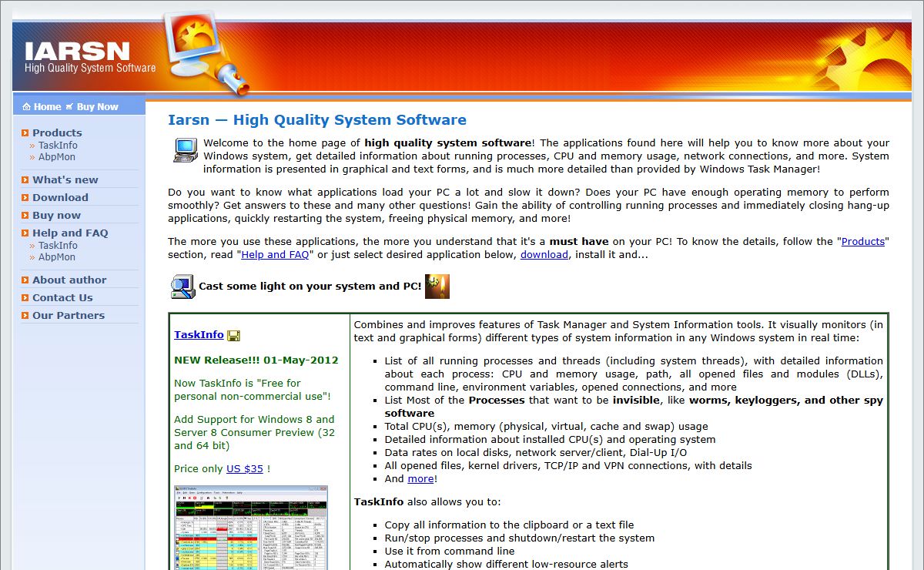The width and height of the screenshot is (924, 570).
Task: Open the Download sidebar item
Action: point(60,197)
